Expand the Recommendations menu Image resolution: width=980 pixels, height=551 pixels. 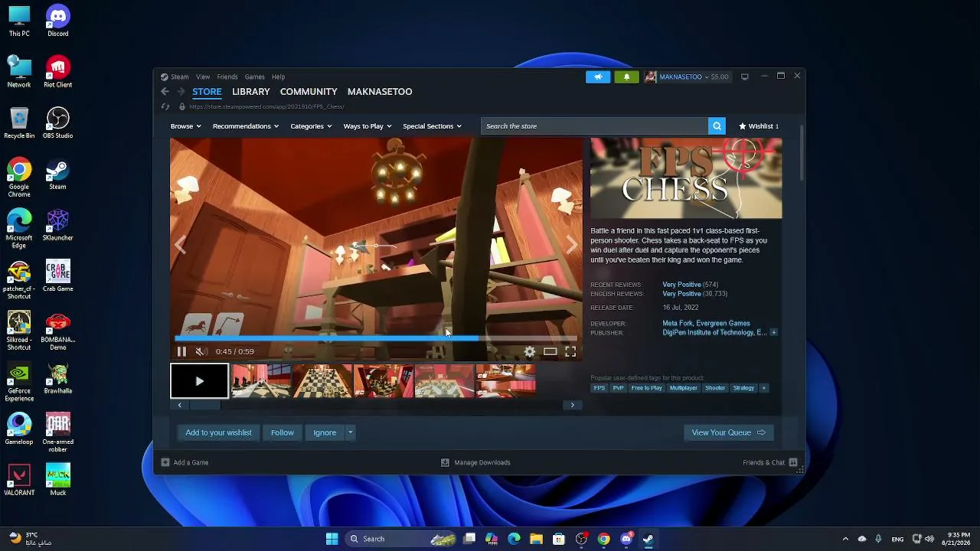point(246,126)
